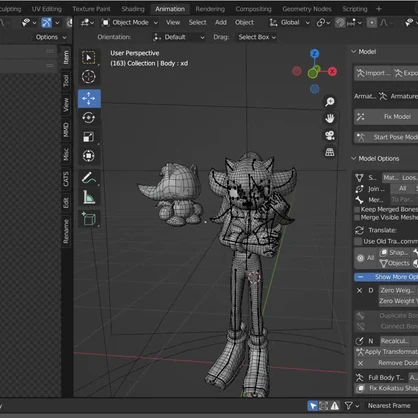Image resolution: width=418 pixels, height=418 pixels.
Task: Toggle Use Old Translations checkbox
Action: point(358,241)
